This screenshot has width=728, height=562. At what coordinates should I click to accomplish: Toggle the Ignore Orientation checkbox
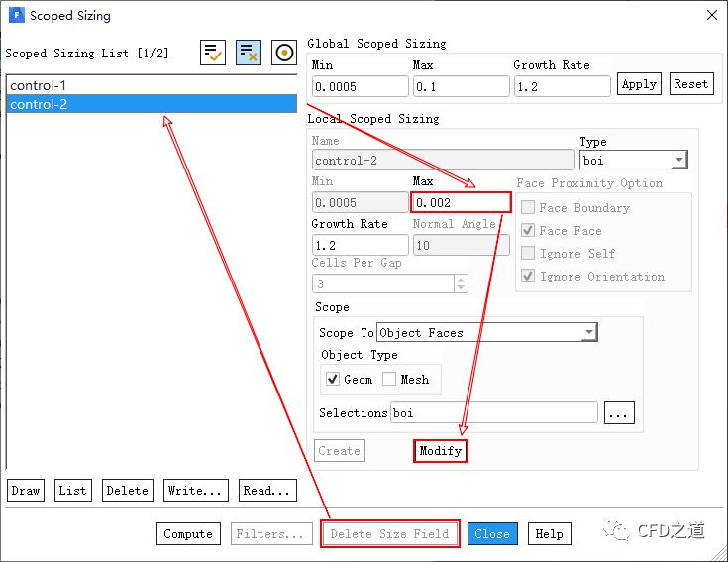click(x=527, y=276)
